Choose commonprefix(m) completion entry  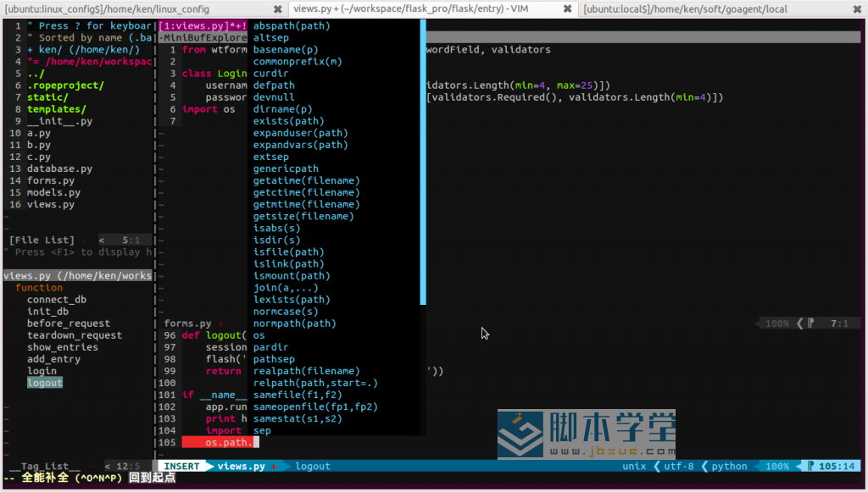coord(298,61)
